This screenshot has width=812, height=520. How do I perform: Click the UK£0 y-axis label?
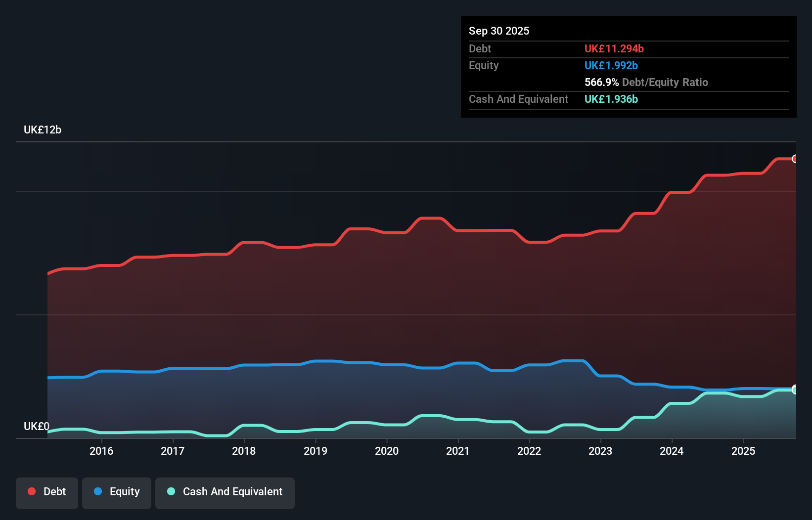[x=37, y=427]
